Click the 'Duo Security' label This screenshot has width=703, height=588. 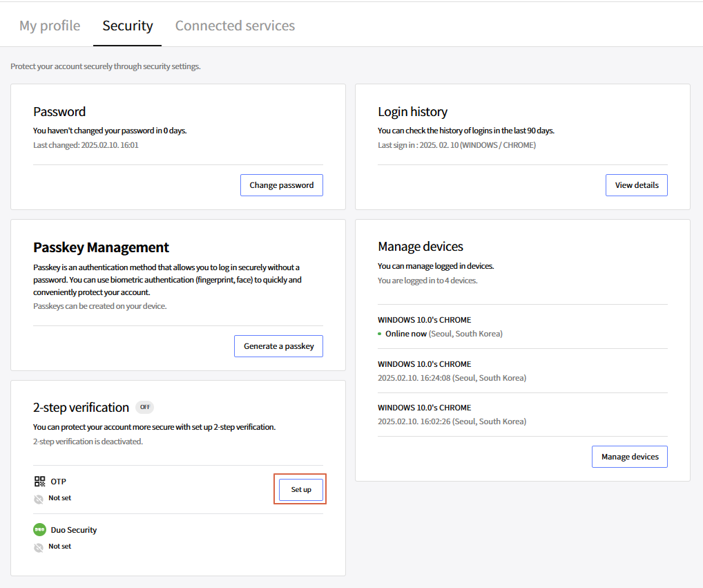pos(73,530)
